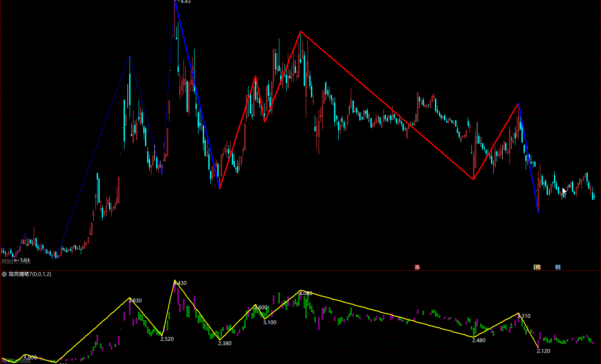Image resolution: width=601 pixels, height=364 pixels.
Task: Click the orange 榜 ranking marker icon
Action: (537, 267)
